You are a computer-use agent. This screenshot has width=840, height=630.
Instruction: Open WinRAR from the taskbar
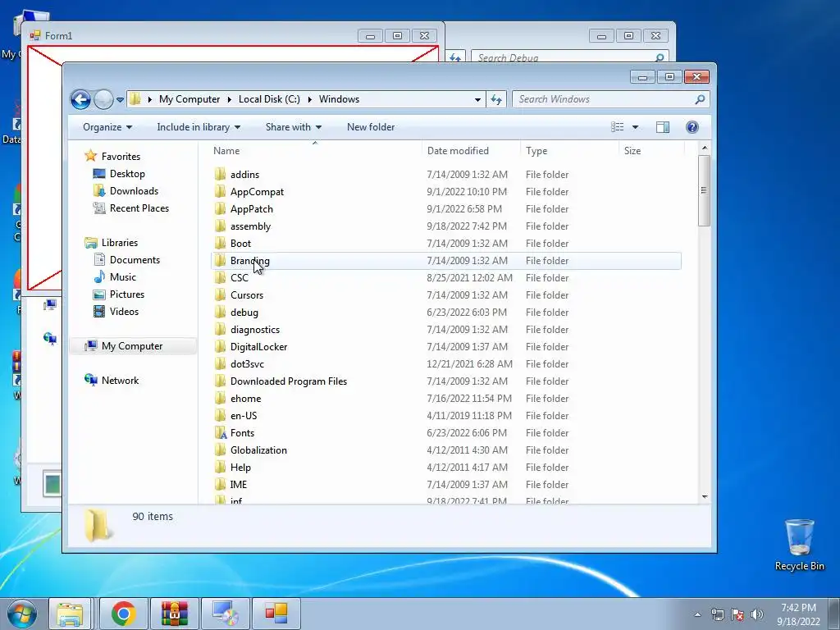point(175,614)
